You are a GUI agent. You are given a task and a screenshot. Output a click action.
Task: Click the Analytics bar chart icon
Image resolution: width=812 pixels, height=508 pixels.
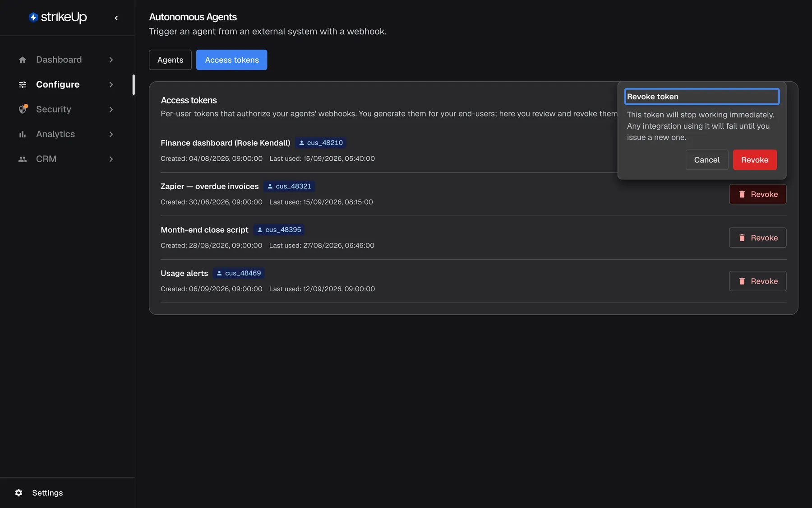[x=23, y=134]
